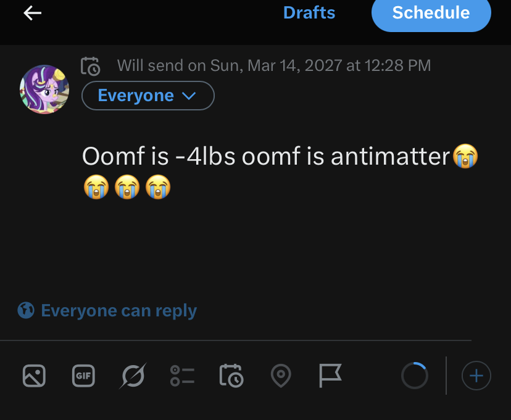The height and width of the screenshot is (420, 511).
Task: Open the Drafts list
Action: click(309, 13)
